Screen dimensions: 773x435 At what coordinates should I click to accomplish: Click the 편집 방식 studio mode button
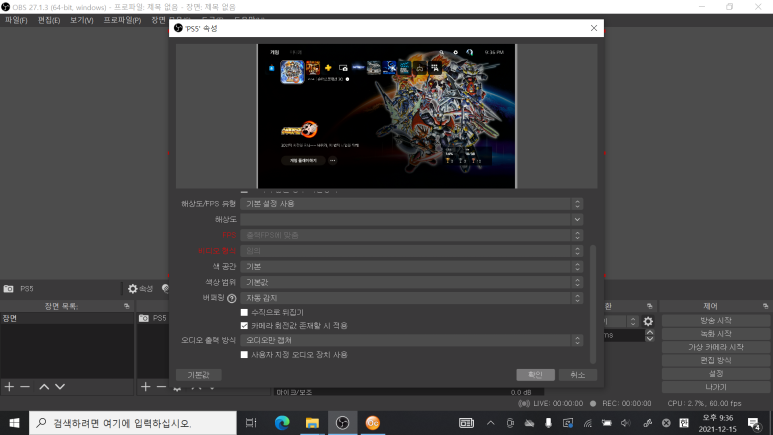click(x=716, y=361)
